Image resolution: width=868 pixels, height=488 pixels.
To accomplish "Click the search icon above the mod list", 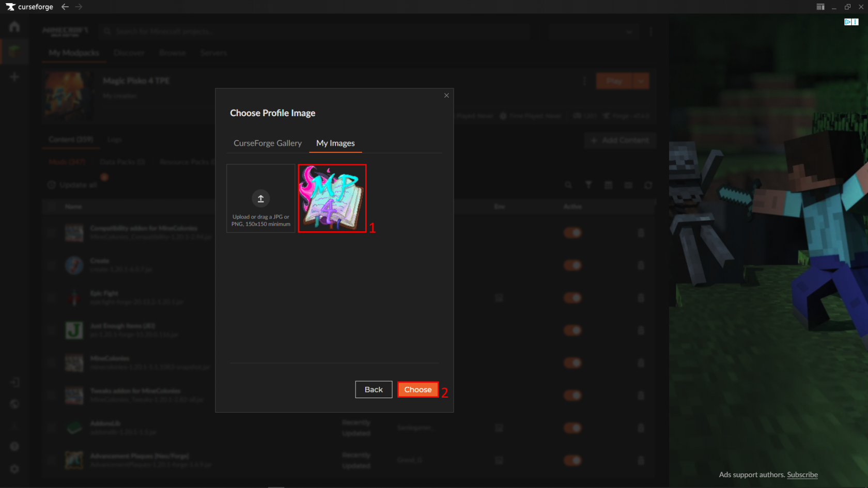I will [568, 185].
